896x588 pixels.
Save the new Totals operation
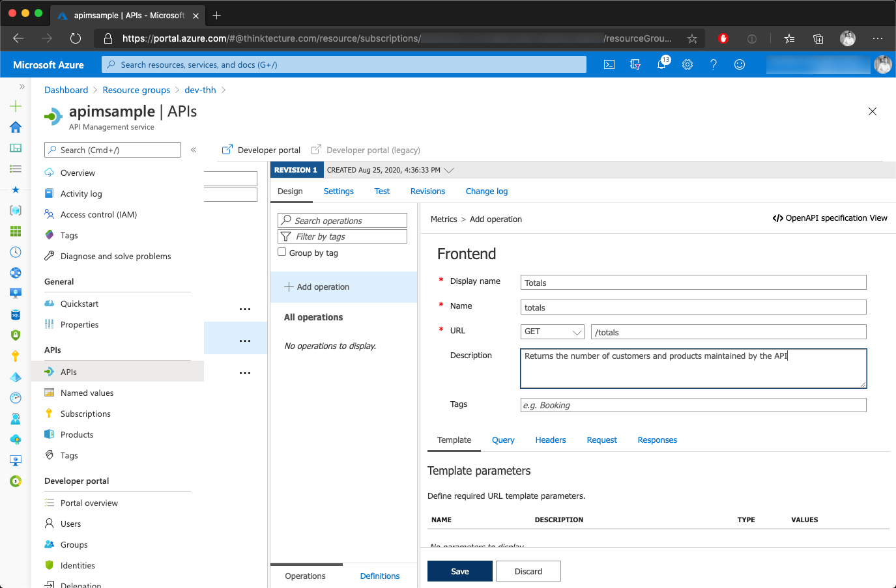(x=459, y=571)
